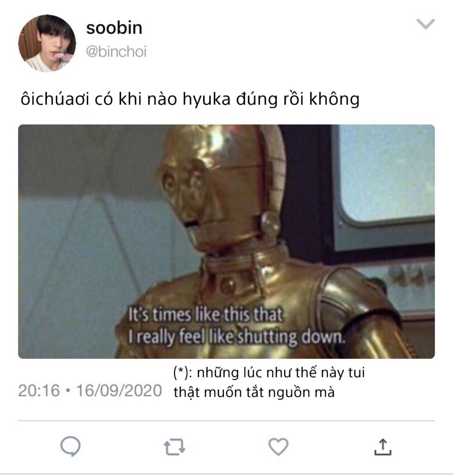Click the footnote line "thật muốn tắt nguồn mà"
This screenshot has height=476, width=453.
[x=254, y=392]
